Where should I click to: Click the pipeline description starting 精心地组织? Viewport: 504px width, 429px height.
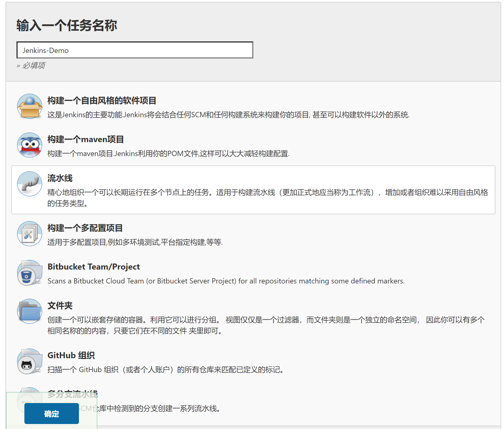[x=268, y=198]
